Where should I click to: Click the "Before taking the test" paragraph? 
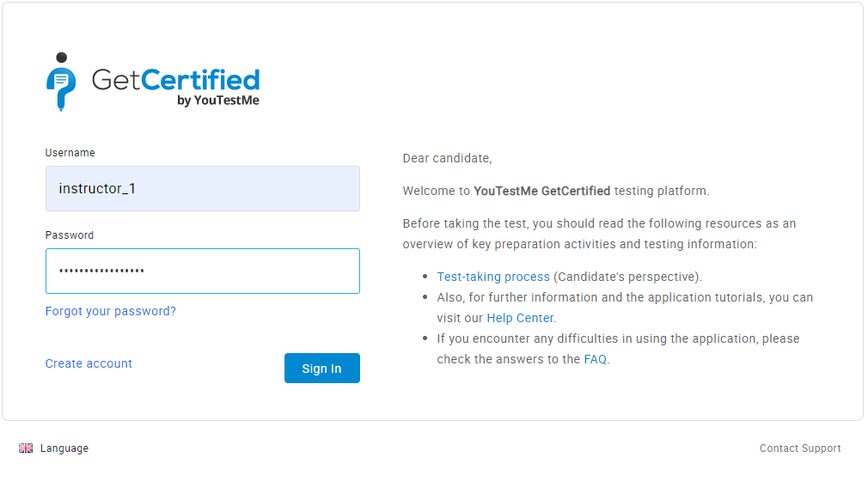point(599,234)
